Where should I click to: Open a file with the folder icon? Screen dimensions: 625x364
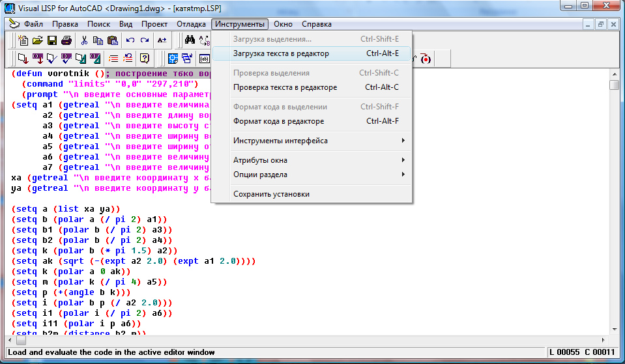37,40
